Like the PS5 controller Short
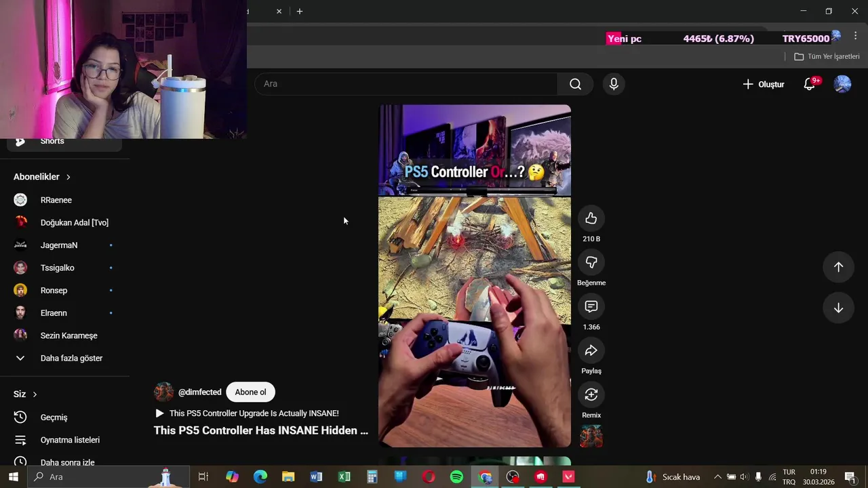868x488 pixels. coord(591,218)
